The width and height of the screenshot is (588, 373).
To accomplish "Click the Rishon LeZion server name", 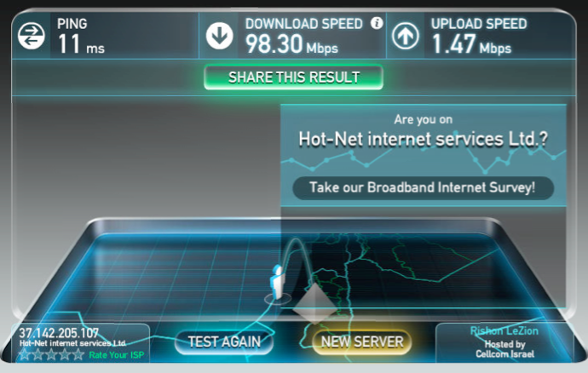I will pos(504,330).
